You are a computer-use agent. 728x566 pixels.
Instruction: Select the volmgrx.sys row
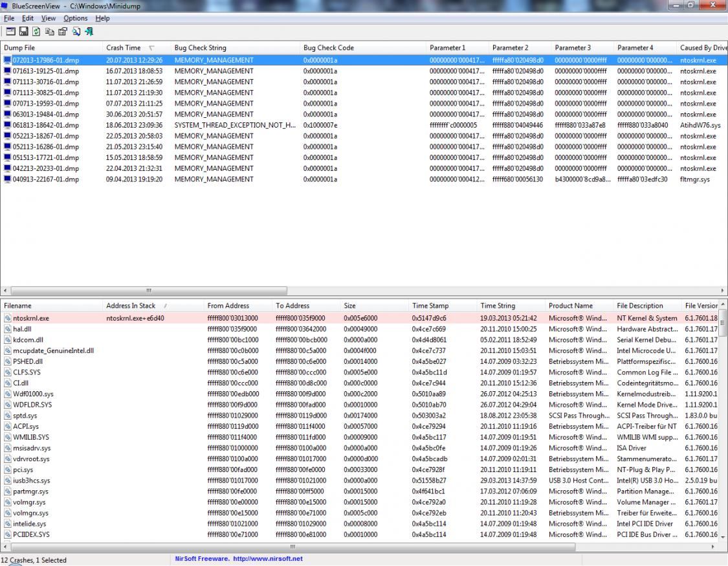tap(360, 513)
